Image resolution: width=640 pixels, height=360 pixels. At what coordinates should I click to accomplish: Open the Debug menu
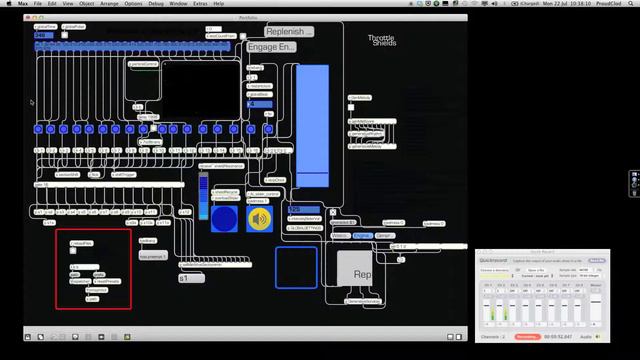point(156,3)
